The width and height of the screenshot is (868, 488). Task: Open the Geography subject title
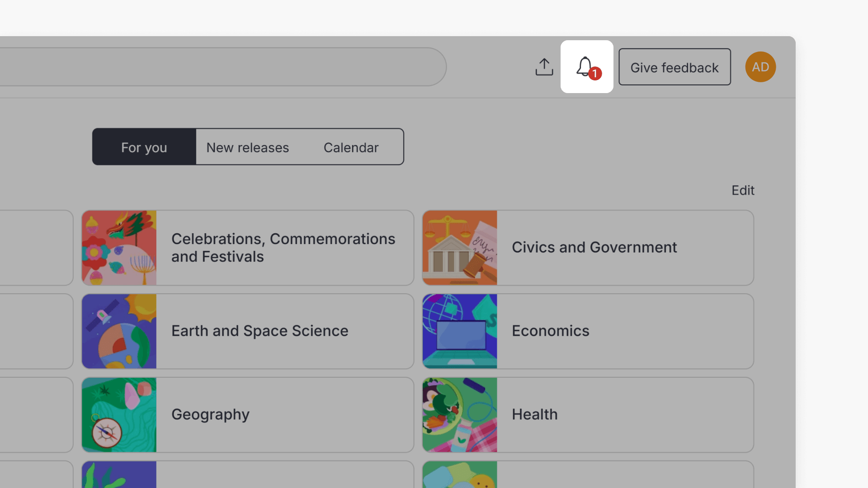[x=210, y=414]
